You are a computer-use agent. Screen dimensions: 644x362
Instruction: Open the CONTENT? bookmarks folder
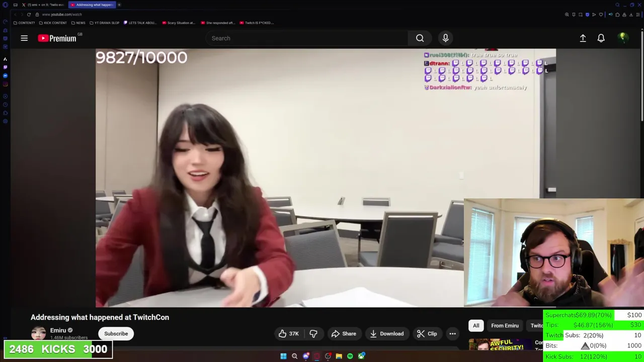tap(24, 23)
